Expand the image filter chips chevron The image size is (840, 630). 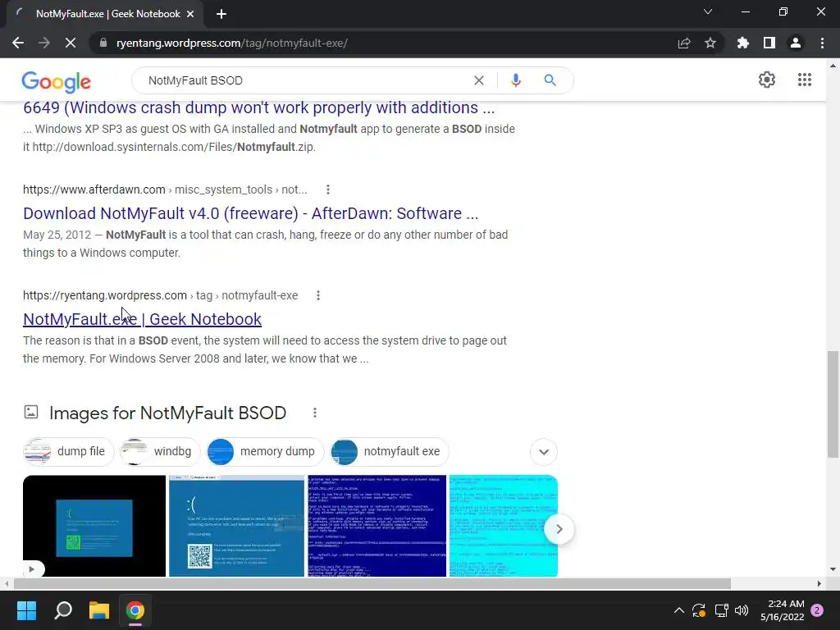[544, 452]
